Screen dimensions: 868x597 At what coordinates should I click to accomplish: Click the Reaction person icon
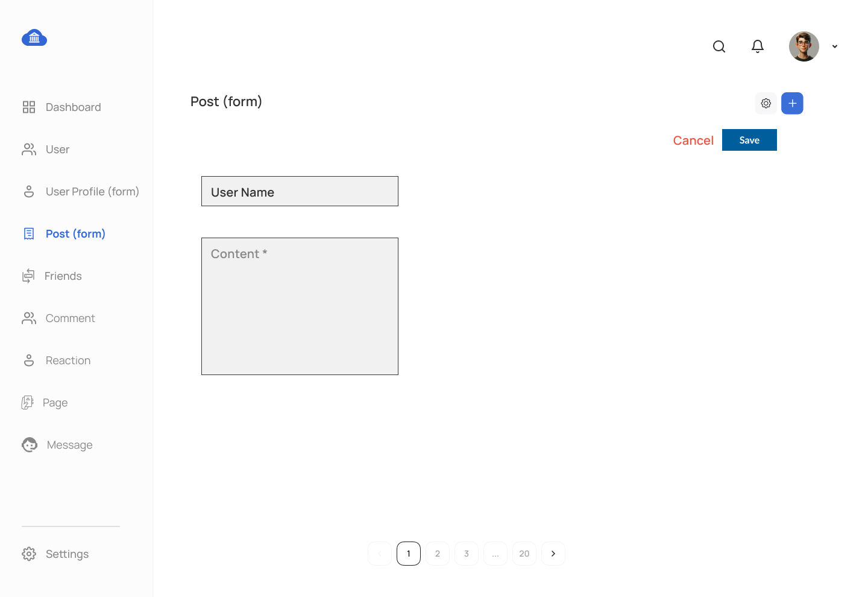point(29,361)
